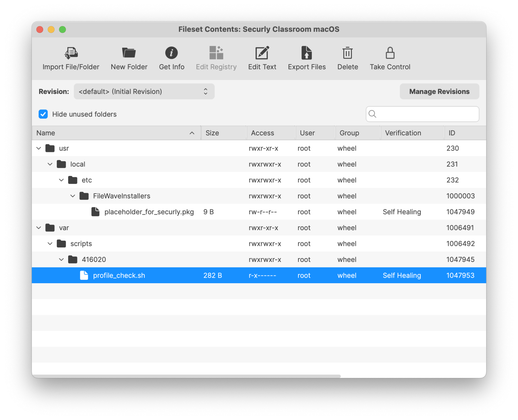Click the ID value 1047945
518x420 pixels.
coord(460,259)
